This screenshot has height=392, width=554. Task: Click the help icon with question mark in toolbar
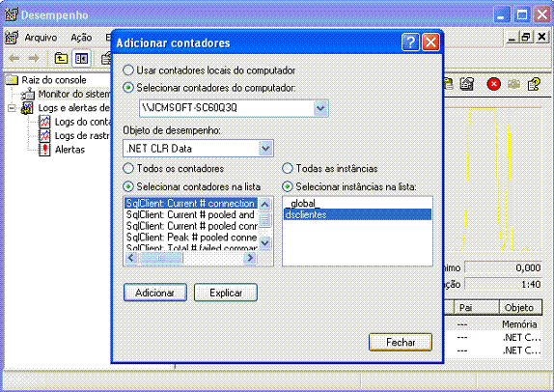534,84
